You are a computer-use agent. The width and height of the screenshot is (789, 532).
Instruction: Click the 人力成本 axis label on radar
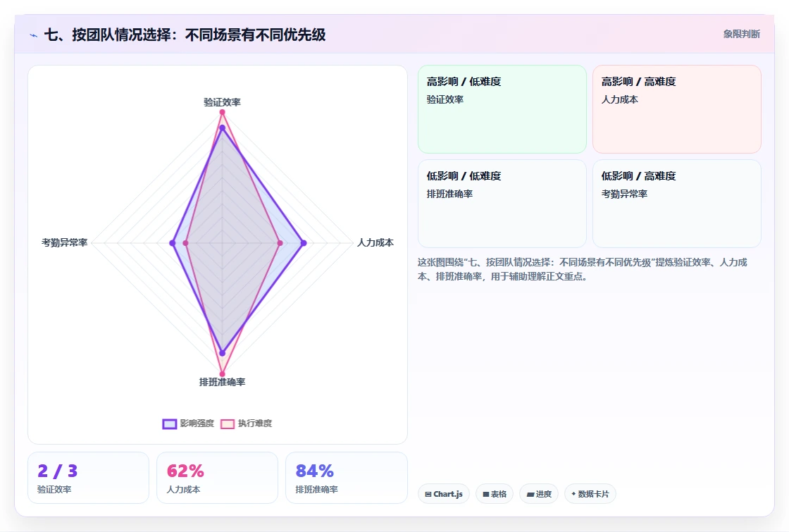point(375,242)
